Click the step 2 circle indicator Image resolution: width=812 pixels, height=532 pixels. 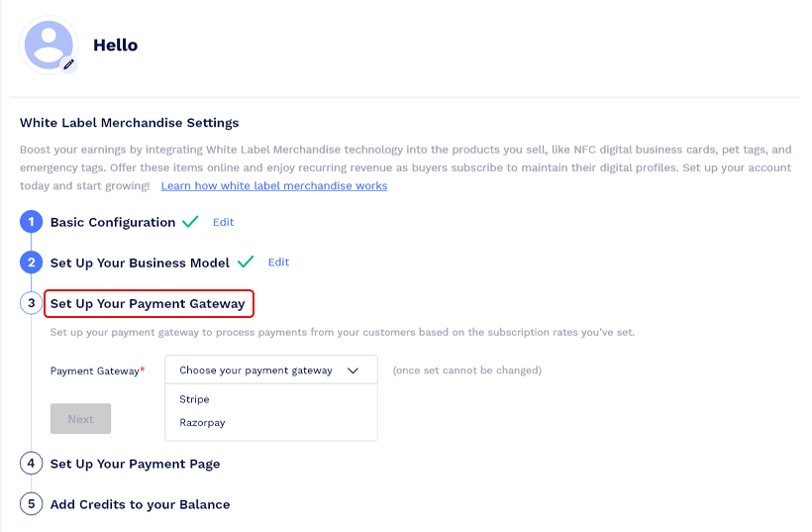pyautogui.click(x=31, y=263)
